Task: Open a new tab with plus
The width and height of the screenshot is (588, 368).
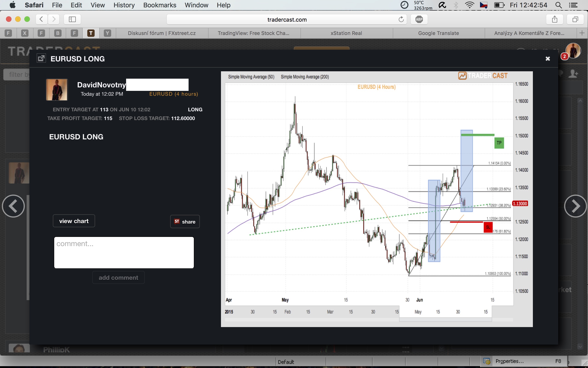Action: (582, 33)
